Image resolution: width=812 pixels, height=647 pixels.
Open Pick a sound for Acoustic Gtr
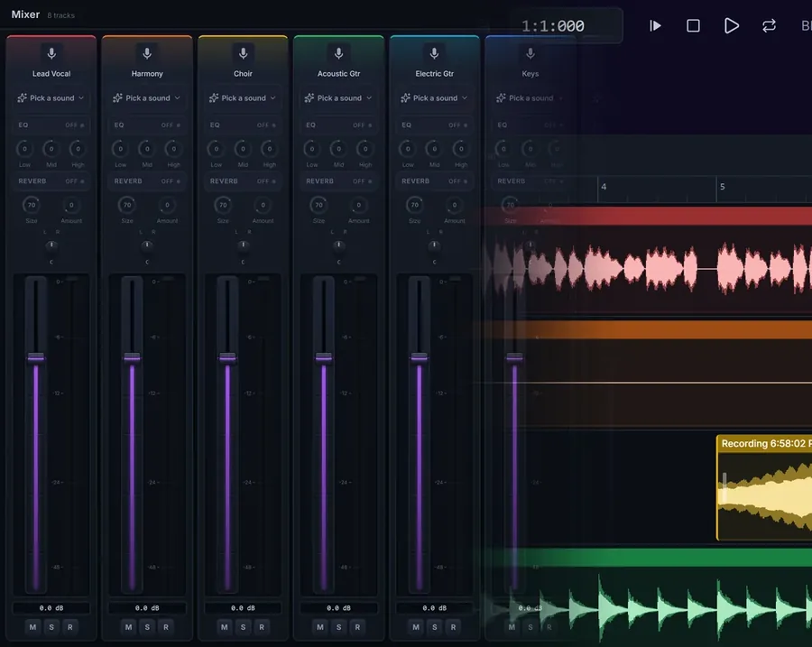pyautogui.click(x=338, y=97)
